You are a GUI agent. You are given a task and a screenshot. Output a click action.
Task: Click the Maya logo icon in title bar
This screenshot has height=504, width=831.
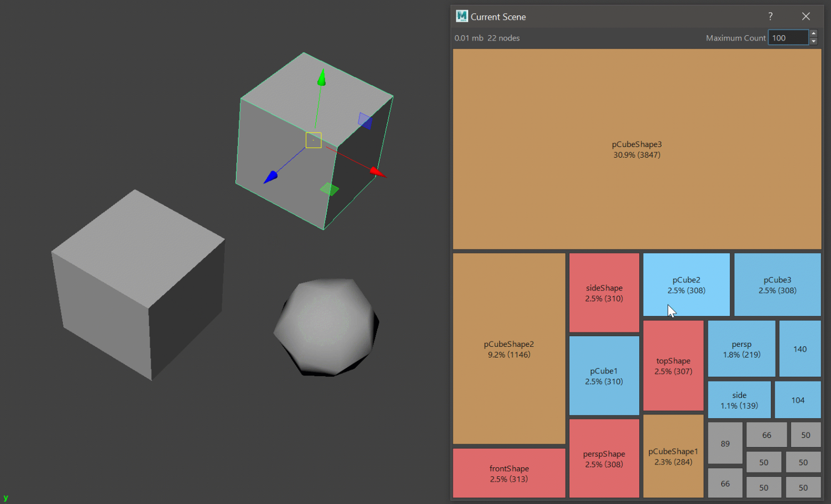461,17
